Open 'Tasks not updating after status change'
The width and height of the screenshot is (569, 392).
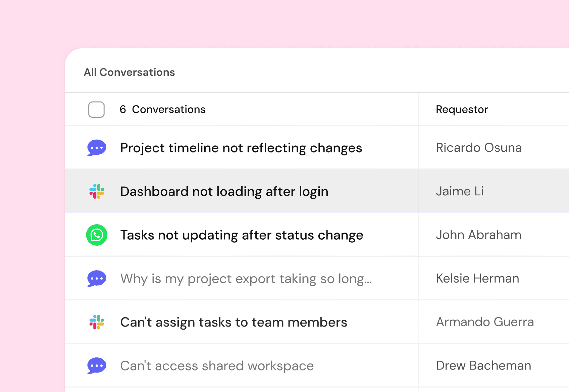[x=242, y=235]
